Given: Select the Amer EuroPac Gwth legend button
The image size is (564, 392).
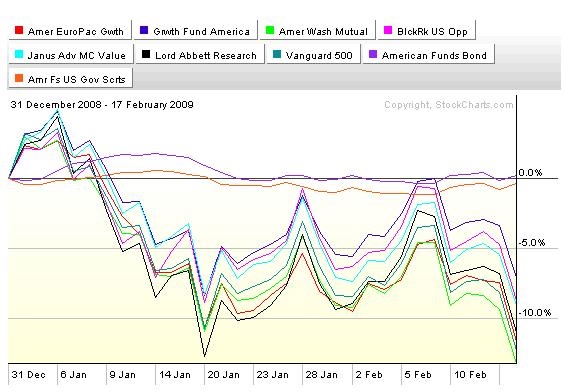Looking at the screenshot, I should coord(70,30).
